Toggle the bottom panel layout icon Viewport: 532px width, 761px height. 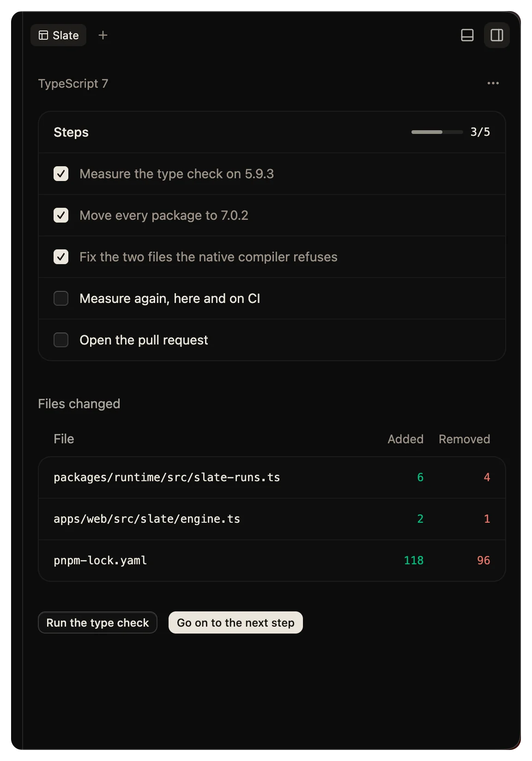coord(467,35)
